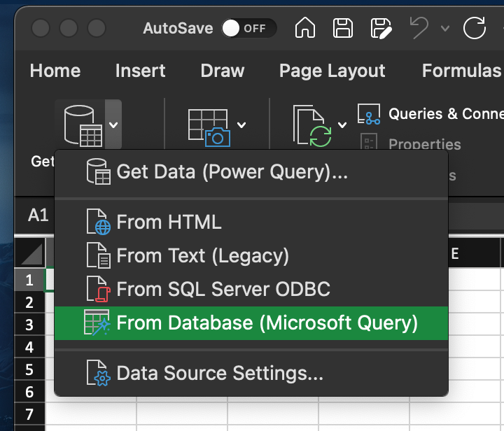
Task: Switch to the Draw tab
Action: [x=223, y=71]
